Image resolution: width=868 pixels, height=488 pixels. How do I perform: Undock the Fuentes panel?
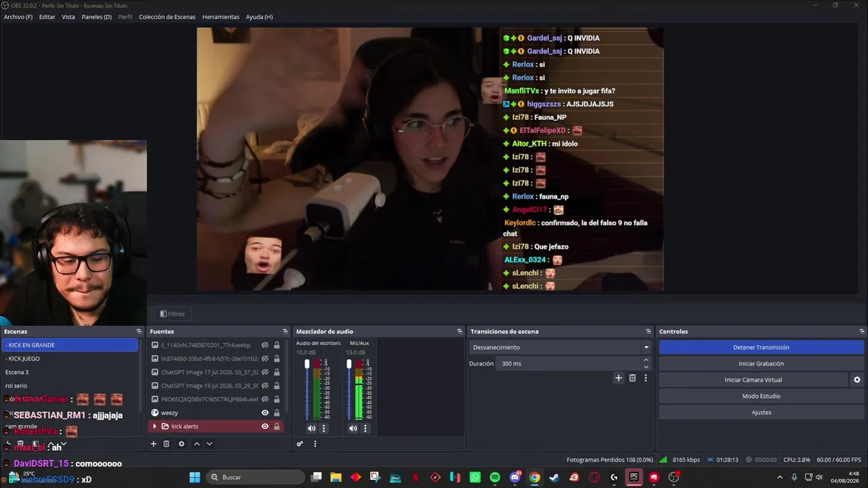coord(284,331)
